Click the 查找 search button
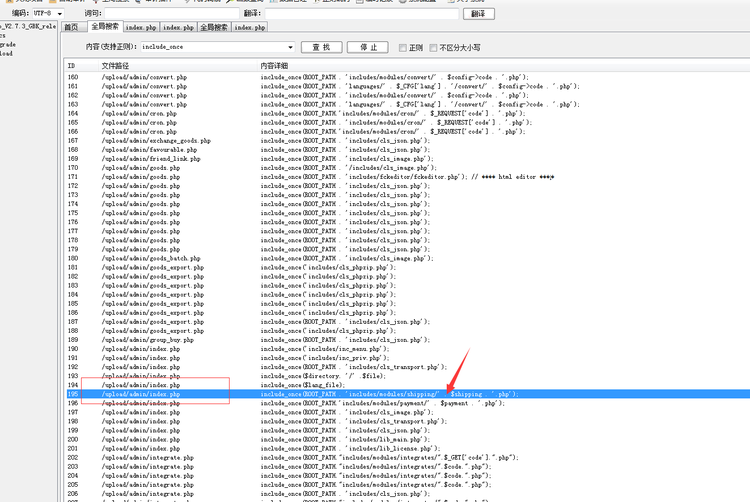Image resolution: width=750 pixels, height=502 pixels. 321,47
